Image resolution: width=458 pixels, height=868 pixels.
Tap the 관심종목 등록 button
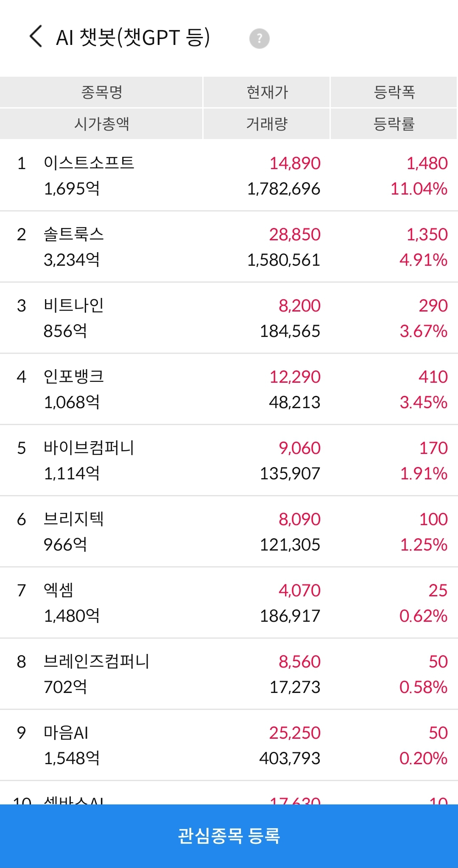229,836
